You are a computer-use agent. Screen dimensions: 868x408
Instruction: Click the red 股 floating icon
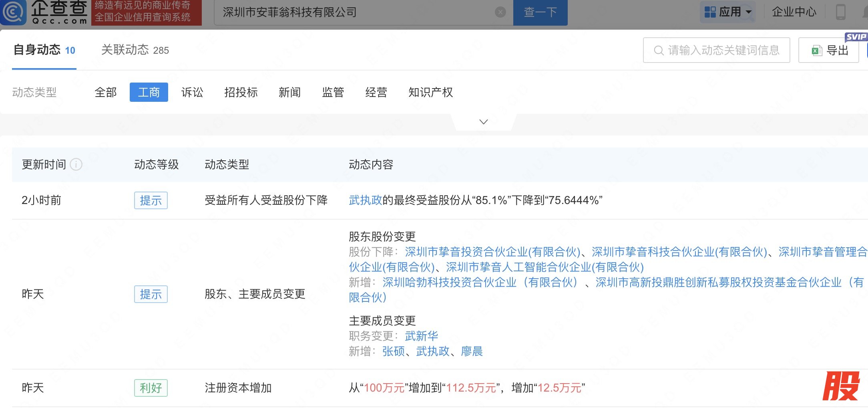point(841,386)
